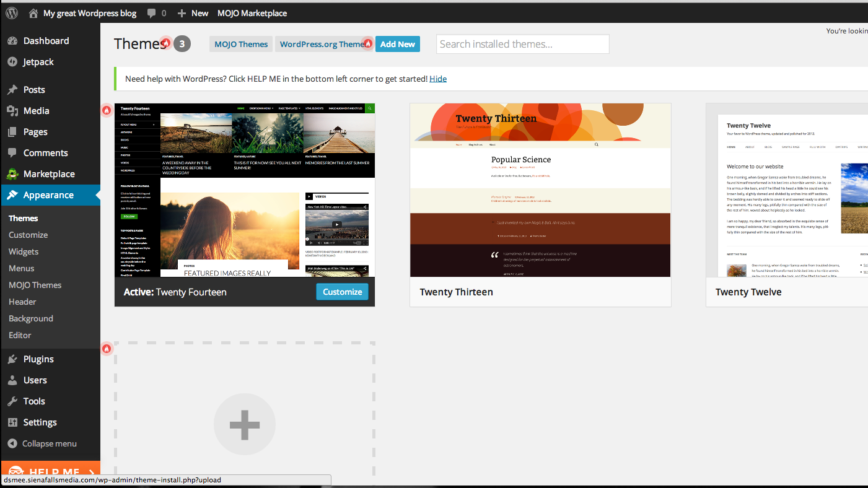Image resolution: width=868 pixels, height=488 pixels.
Task: Click the Jetpack icon in sidebar
Action: pyautogui.click(x=12, y=62)
